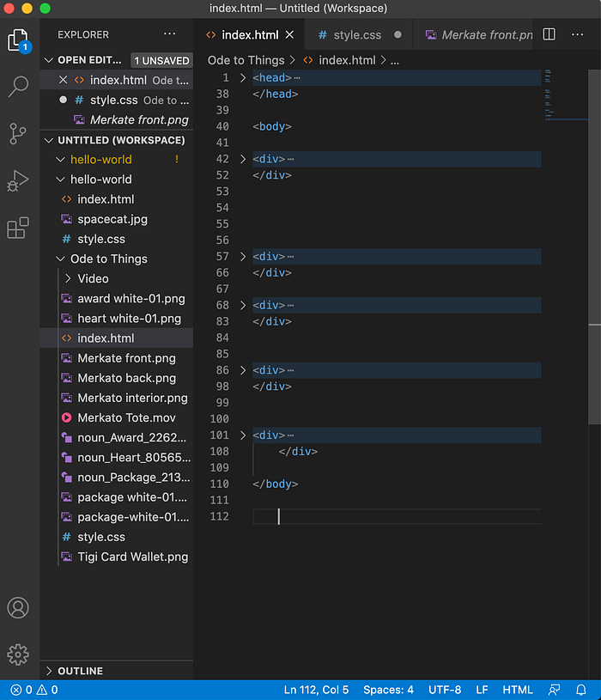Screen dimensions: 601x700
Task: Click the split editor right icon
Action: (549, 34)
